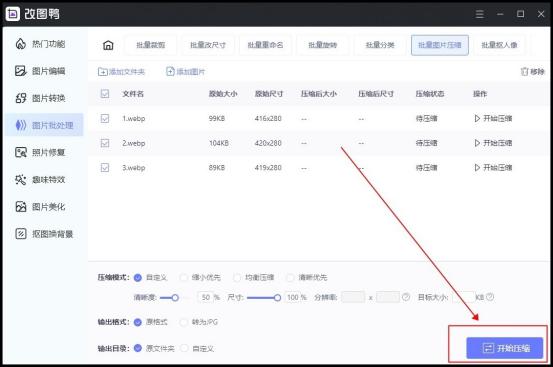Go to home via house icon
The width and height of the screenshot is (553, 367).
[x=108, y=45]
